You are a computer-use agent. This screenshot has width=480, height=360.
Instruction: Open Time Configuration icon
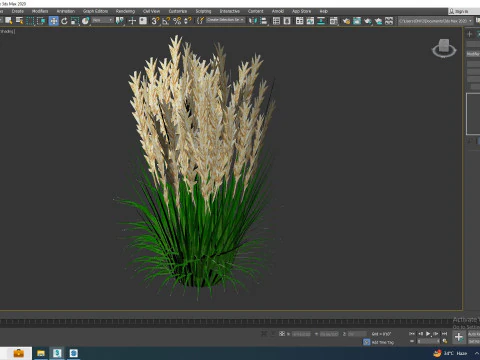[444, 341]
